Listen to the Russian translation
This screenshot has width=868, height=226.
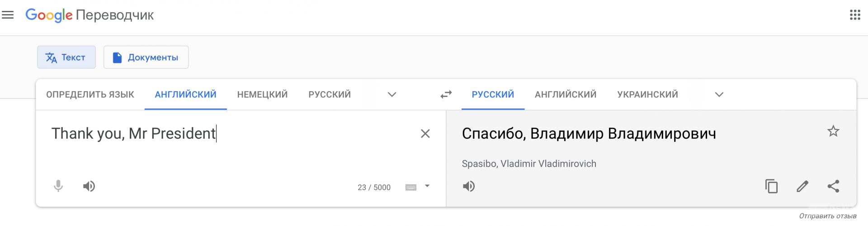pyautogui.click(x=469, y=186)
